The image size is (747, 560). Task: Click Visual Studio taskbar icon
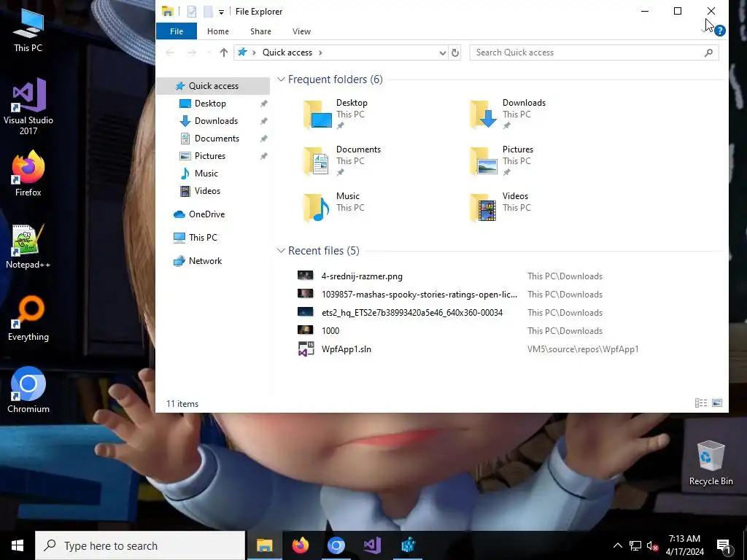pyautogui.click(x=372, y=545)
